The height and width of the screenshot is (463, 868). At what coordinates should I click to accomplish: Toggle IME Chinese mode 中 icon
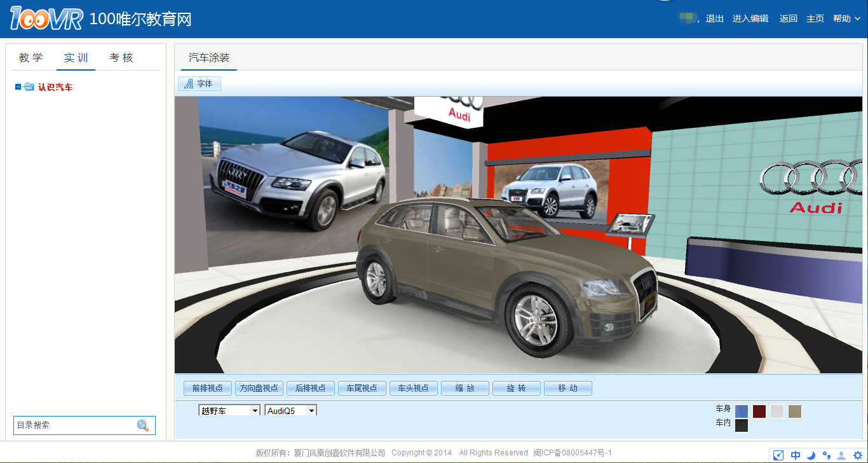796,455
